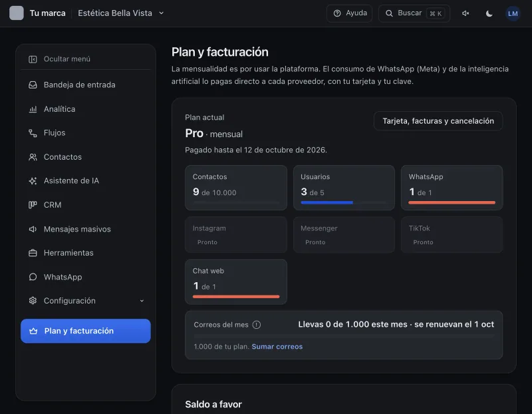Click the brand logo square
The width and height of the screenshot is (532, 414).
pyautogui.click(x=16, y=13)
